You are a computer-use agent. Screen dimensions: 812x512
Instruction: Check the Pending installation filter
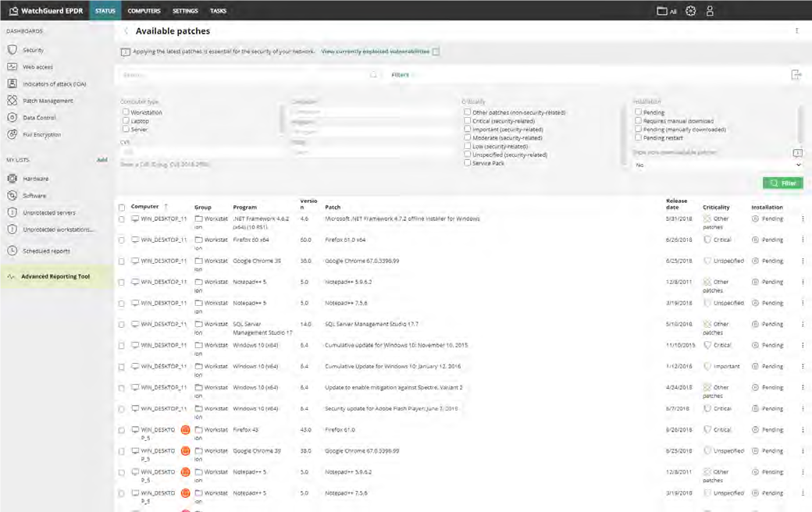638,112
